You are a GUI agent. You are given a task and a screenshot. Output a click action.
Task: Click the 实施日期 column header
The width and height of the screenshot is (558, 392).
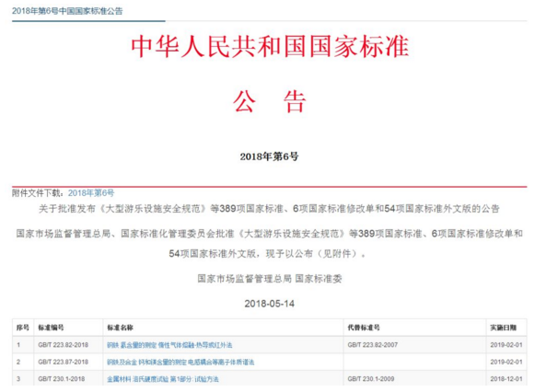point(504,327)
